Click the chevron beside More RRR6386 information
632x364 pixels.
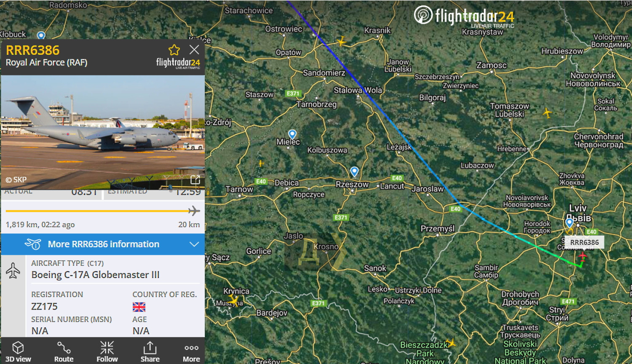(194, 244)
